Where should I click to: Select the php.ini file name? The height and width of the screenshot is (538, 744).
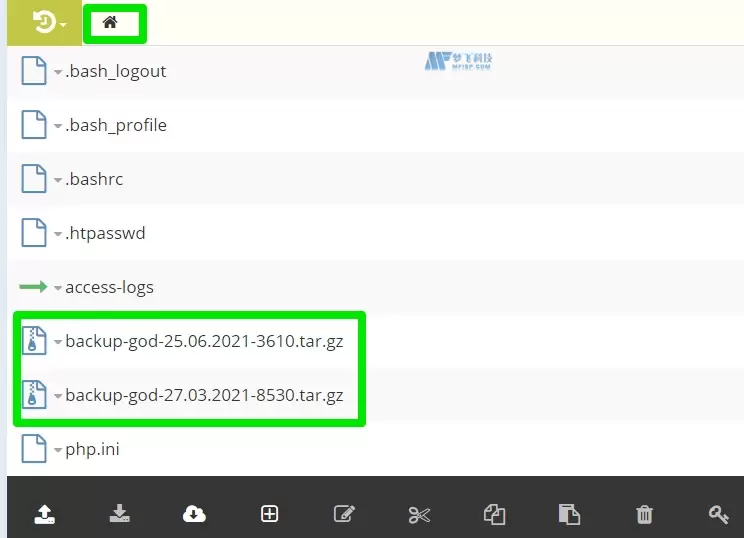point(92,449)
